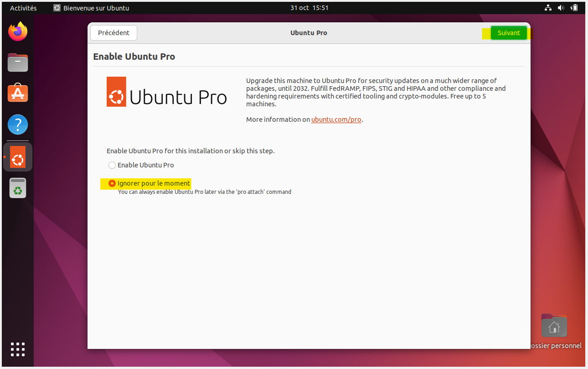Open the clock showing 31 oct 15:51
This screenshot has height=369, width=588.
click(x=309, y=8)
